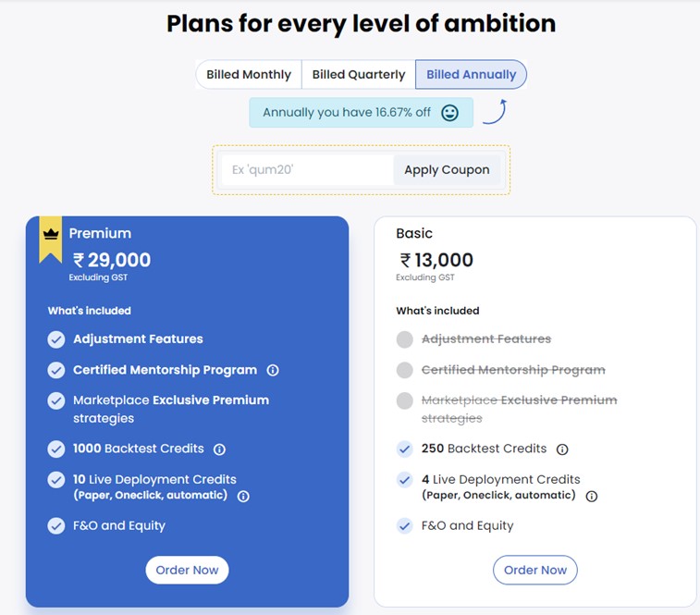Switch to Billed Quarterly
Screen dimensions: 700x615
tap(359, 75)
